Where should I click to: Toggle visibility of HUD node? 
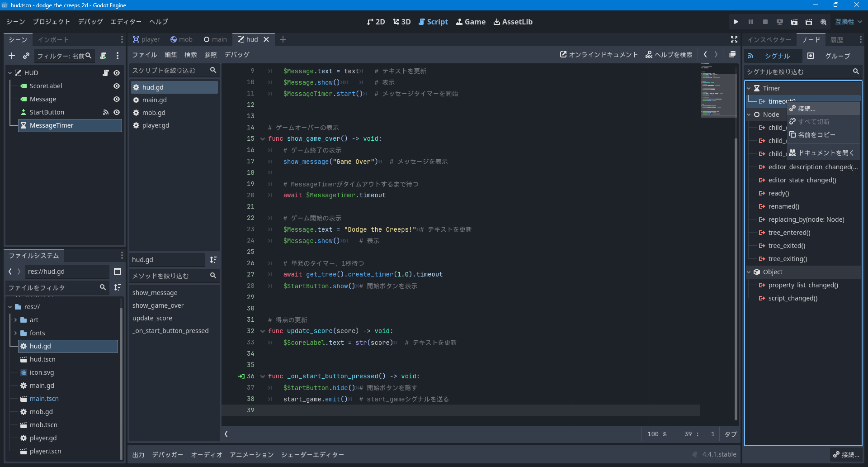tap(117, 73)
